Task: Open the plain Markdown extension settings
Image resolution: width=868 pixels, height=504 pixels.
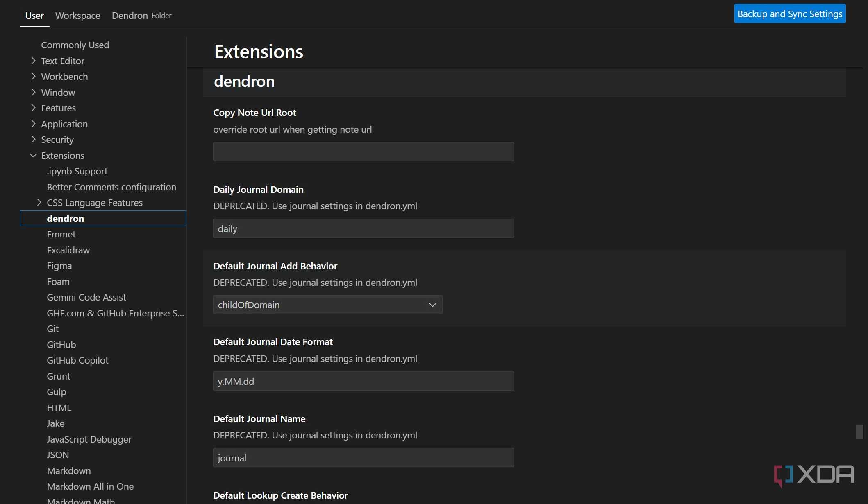Action: pyautogui.click(x=69, y=471)
